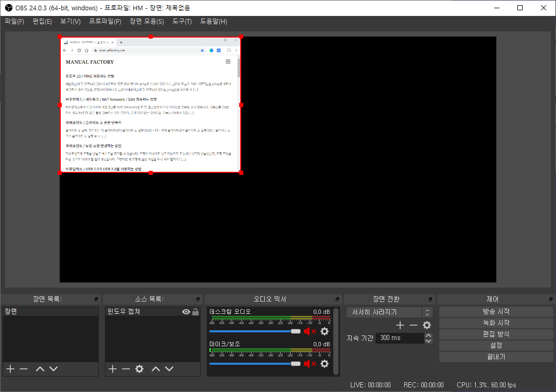
Task: Click the OBS logo in title bar
Action: tap(9, 8)
